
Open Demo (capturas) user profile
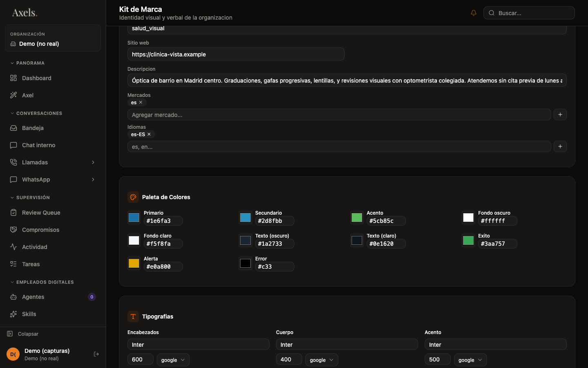point(47,354)
